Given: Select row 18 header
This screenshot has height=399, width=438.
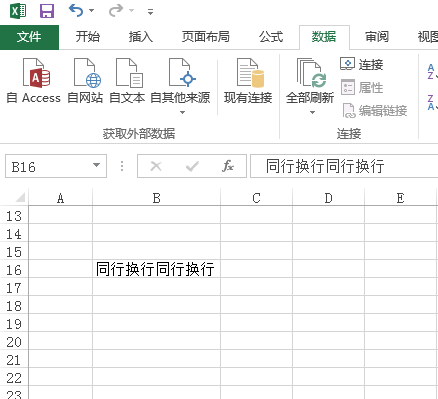Looking at the screenshot, I should pos(14,306).
